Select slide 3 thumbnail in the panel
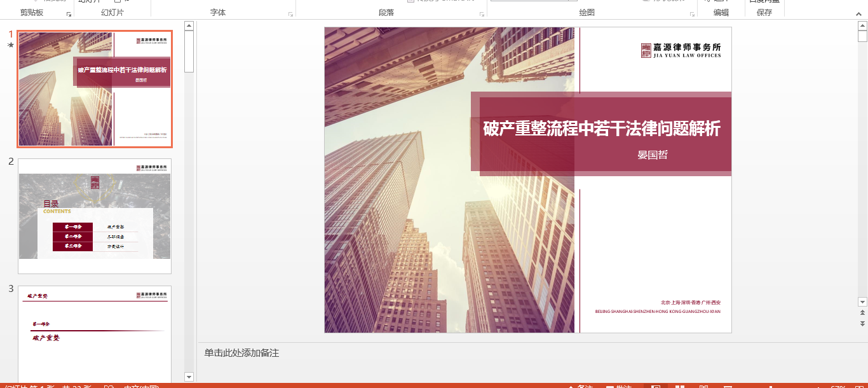The image size is (868, 388). pos(95,333)
